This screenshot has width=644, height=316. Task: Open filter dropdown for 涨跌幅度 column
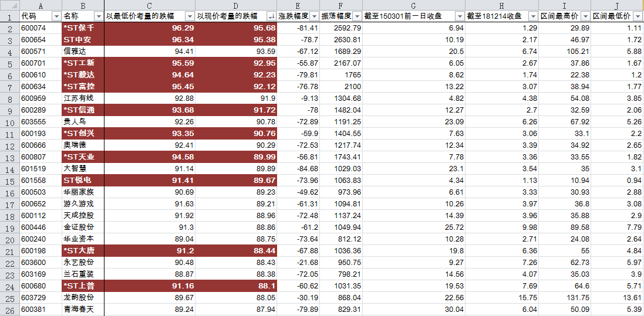coord(314,16)
